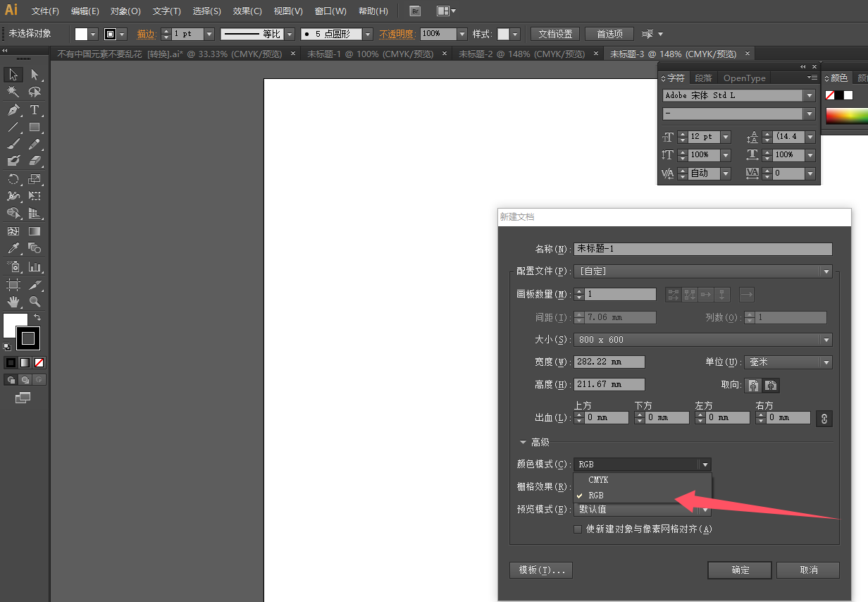868x602 pixels.
Task: Select the Magic Wand tool
Action: [x=13, y=92]
